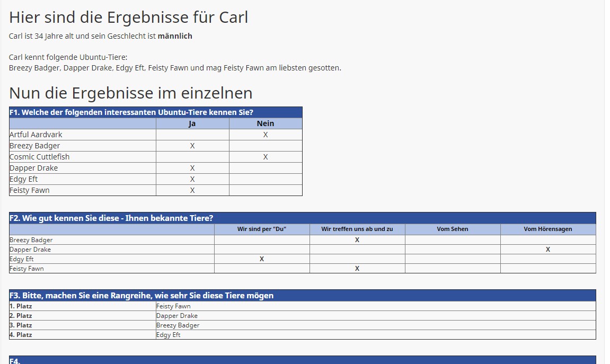Image resolution: width=610 pixels, height=364 pixels.
Task: Click the "Vom Sehen" column header
Action: (453, 229)
